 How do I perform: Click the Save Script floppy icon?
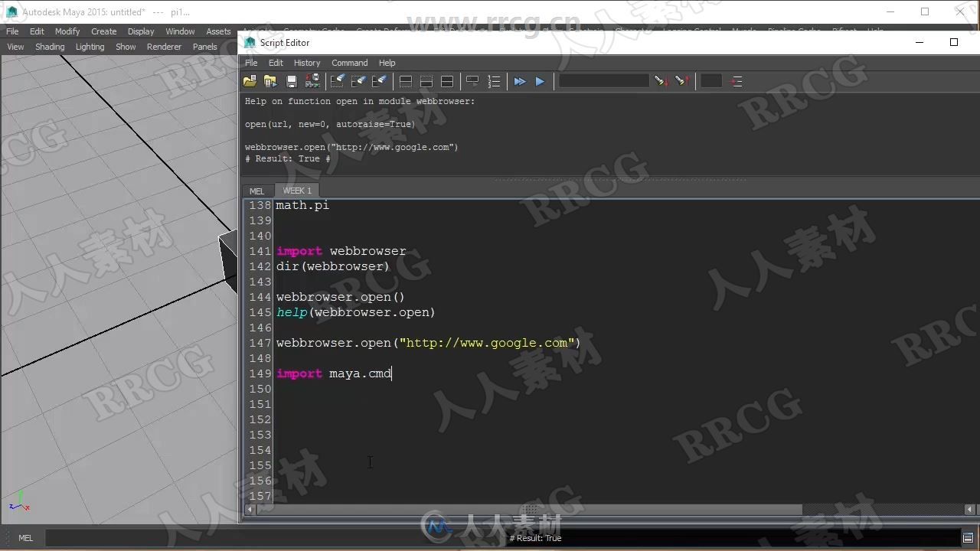[x=291, y=81]
